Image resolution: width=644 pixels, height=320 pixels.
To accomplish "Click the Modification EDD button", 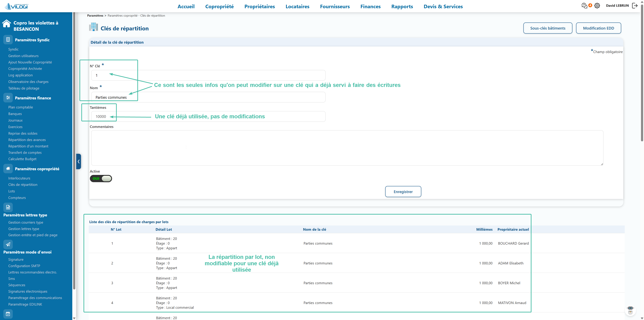I will point(598,28).
